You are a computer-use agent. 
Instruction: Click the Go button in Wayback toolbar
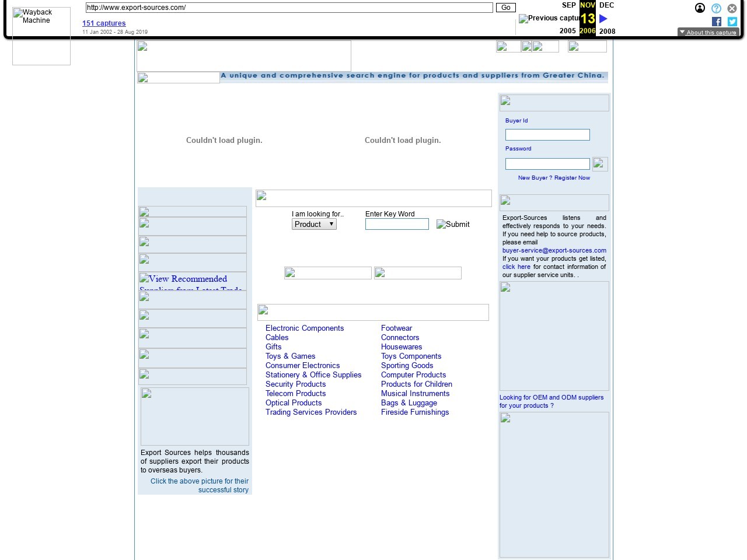point(505,8)
